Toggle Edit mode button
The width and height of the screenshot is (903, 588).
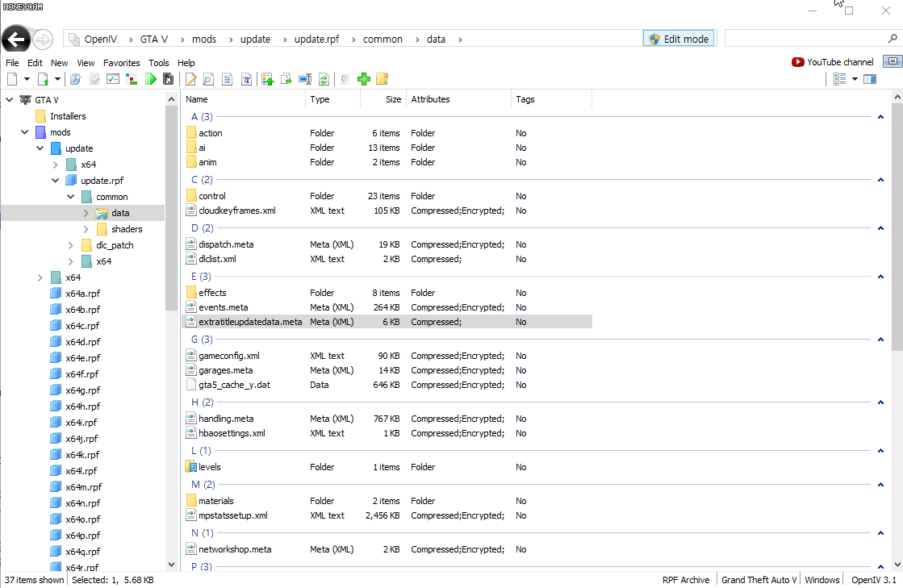pyautogui.click(x=679, y=39)
